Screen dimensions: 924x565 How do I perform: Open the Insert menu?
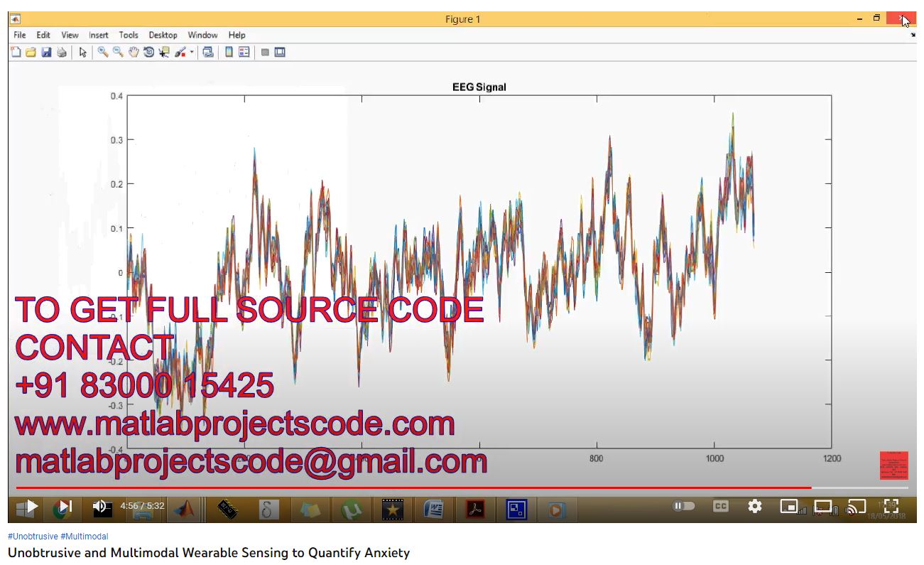point(99,35)
